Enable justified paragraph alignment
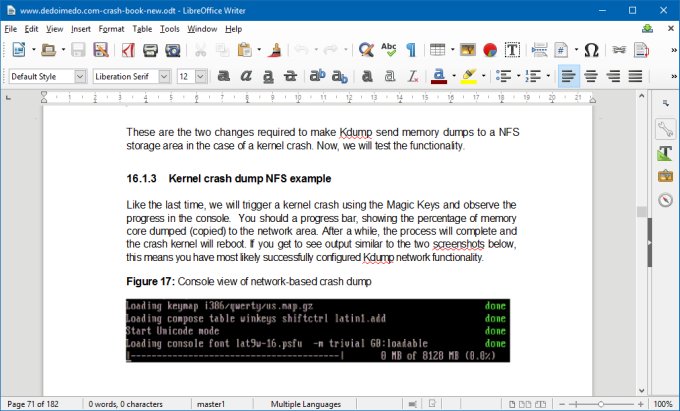Image resolution: width=680 pixels, height=411 pixels. coord(637,76)
